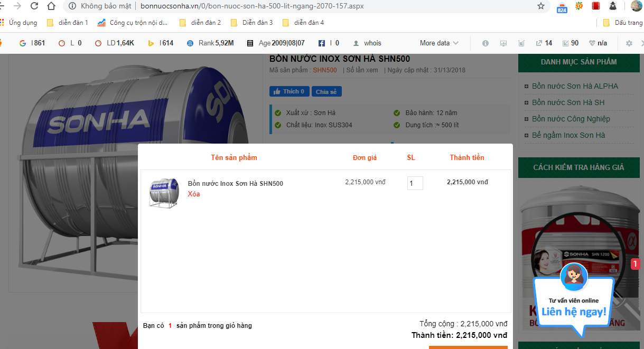This screenshot has height=349, width=644.
Task: Open the whois lookup link
Action: [367, 43]
